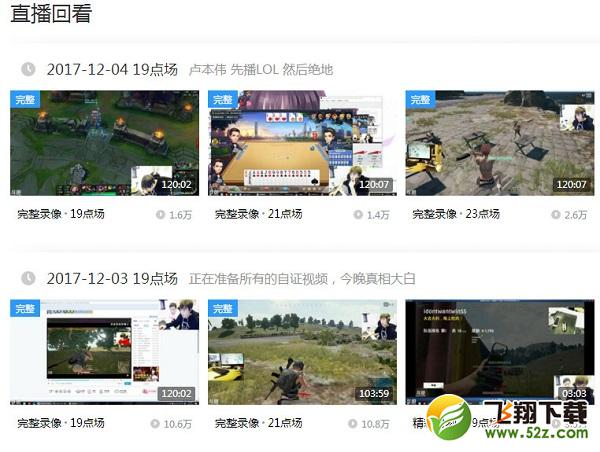Viewport: 600px width, 452px height.
Task: Click the 2017-12-04 19点场 session heading
Action: pyautogui.click(x=112, y=70)
